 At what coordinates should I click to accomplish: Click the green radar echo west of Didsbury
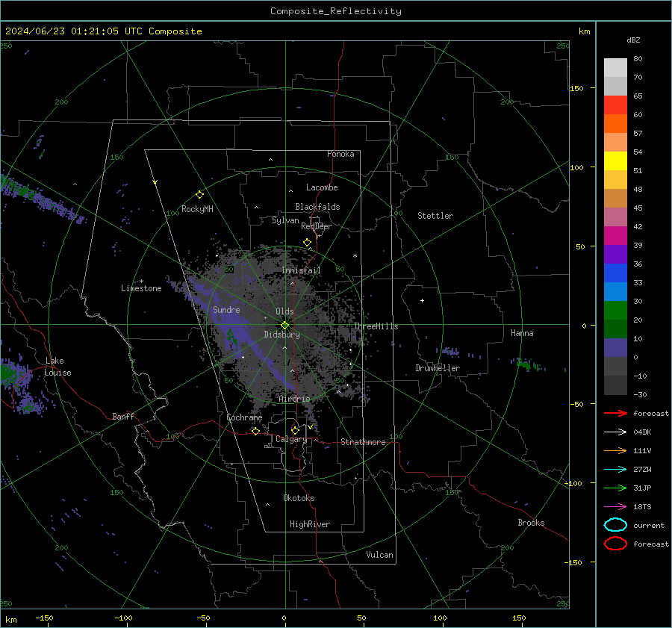[x=232, y=338]
